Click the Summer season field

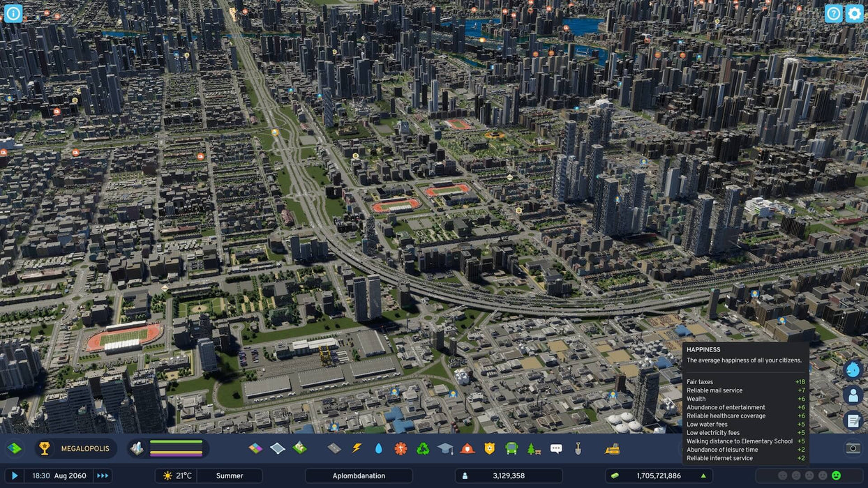click(x=230, y=475)
